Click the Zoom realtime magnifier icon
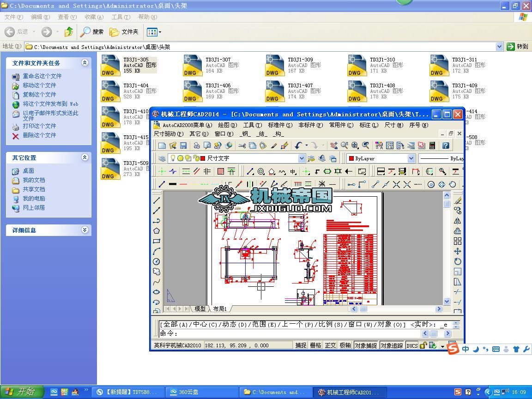The width and height of the screenshot is (532, 399). tap(345, 145)
